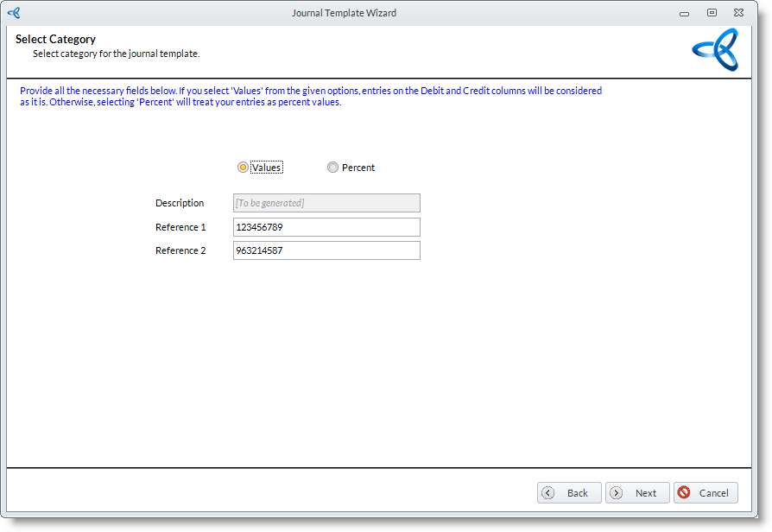This screenshot has width=772, height=532.
Task: Click the blue knot logo in the header
Action: pos(715,49)
